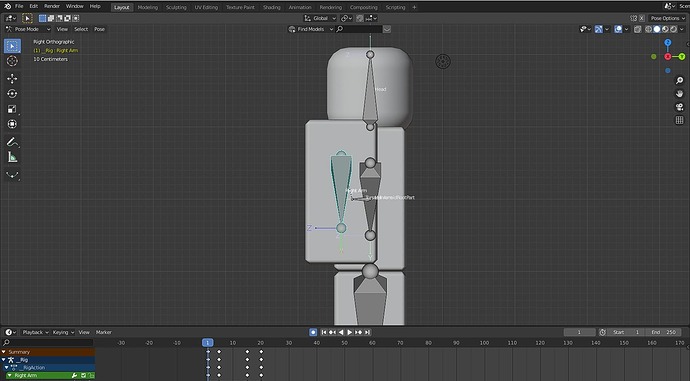Screen dimensions: 690x381
Task: Open the Pose menu in viewport header
Action: tap(99, 29)
